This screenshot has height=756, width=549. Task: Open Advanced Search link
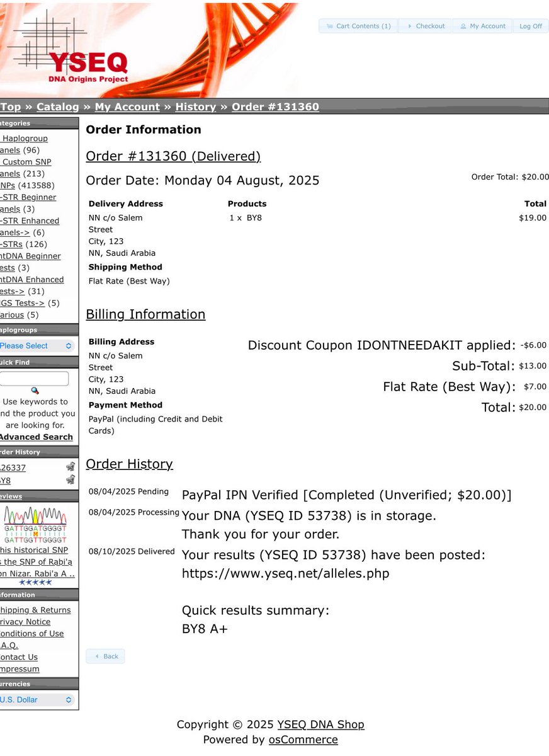(x=37, y=437)
